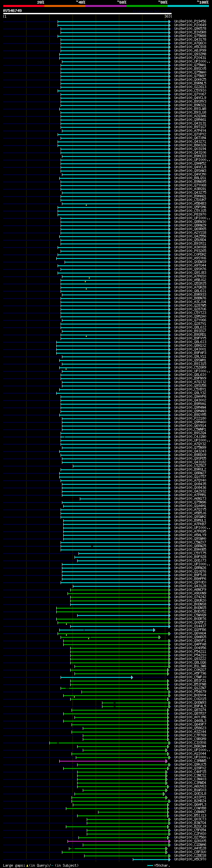The image size is (212, 868).
Task: Select the UniRef100_A7P6S0 label
Action: pos(190,277)
